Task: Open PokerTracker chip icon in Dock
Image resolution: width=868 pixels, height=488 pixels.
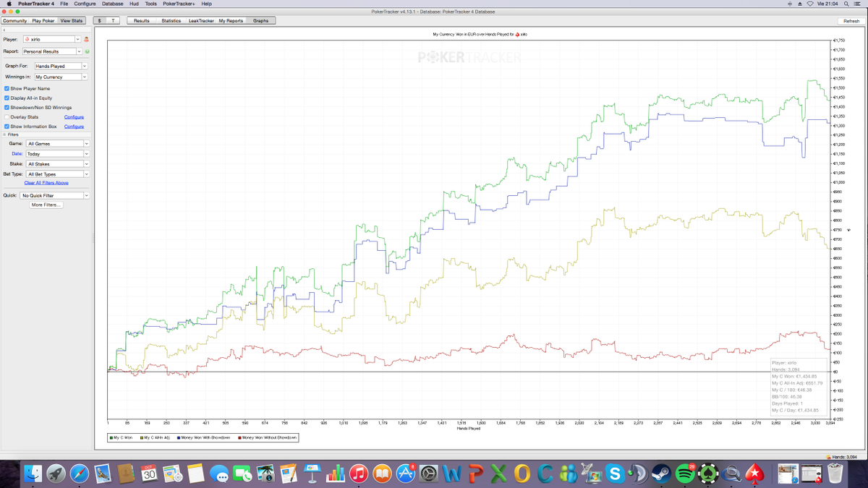Action: coord(709,474)
